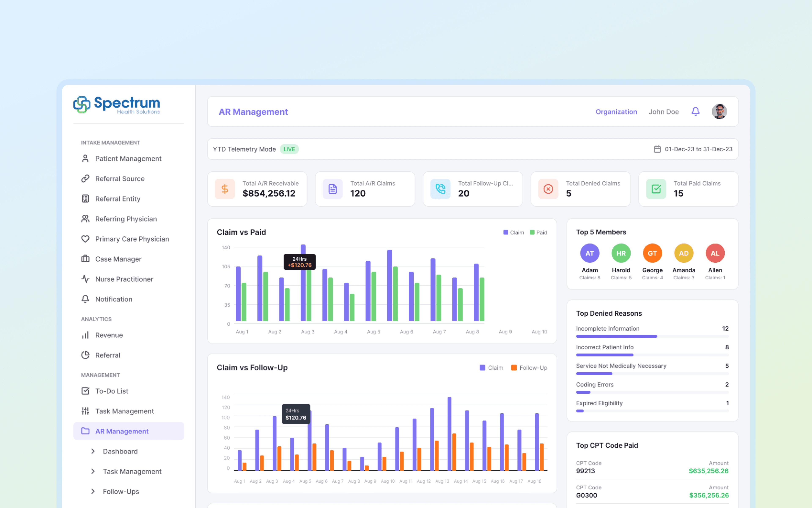Click the phone icon on Total Follow-Up card

point(440,189)
